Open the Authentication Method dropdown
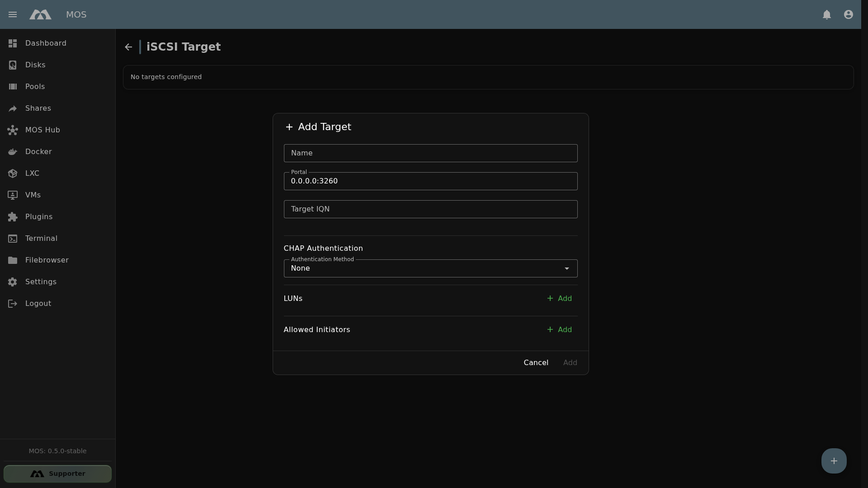The height and width of the screenshot is (488, 868). click(430, 268)
